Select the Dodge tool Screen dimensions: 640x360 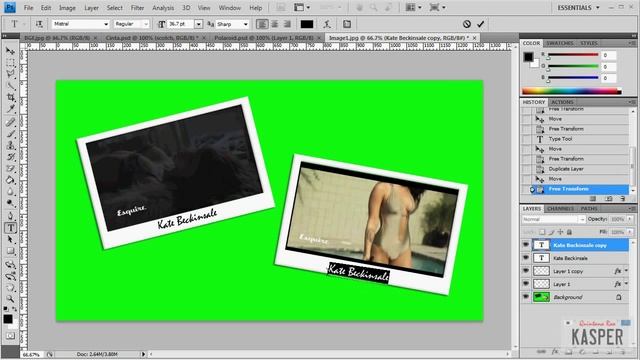click(x=10, y=203)
